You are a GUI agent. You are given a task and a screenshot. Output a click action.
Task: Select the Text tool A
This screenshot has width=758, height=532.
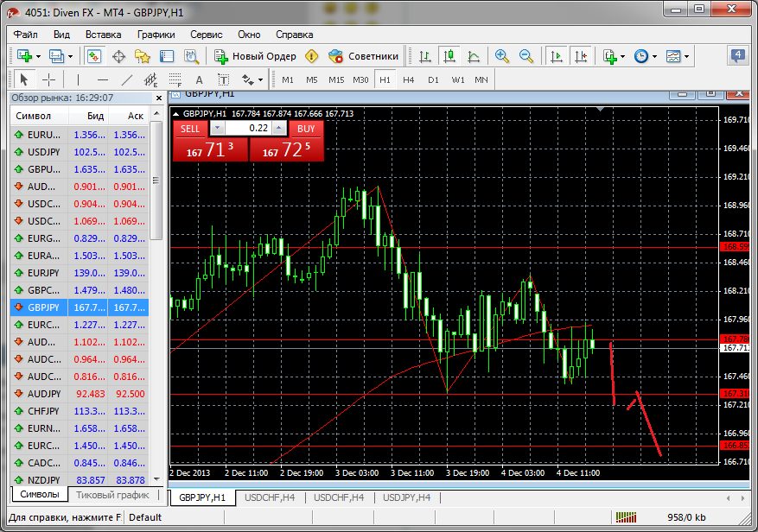199,79
